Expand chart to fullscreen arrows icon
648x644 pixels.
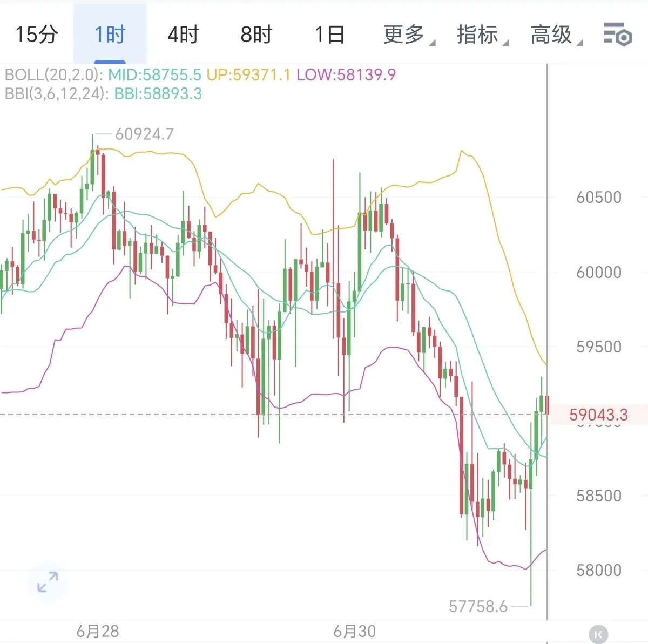[x=48, y=582]
